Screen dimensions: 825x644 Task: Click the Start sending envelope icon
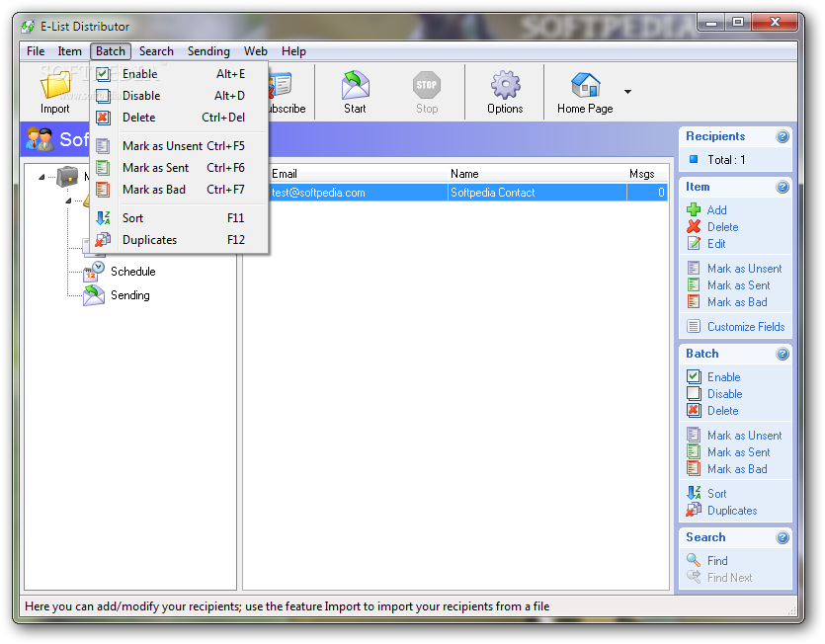(x=355, y=85)
